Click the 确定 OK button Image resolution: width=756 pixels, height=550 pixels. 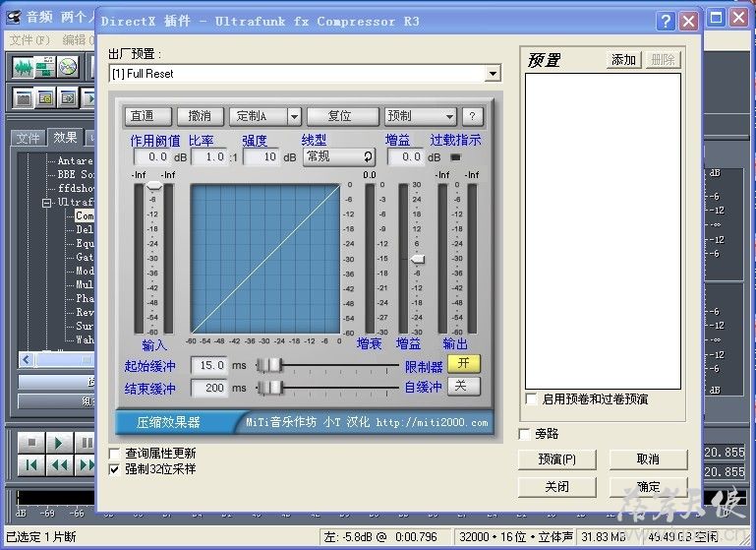click(648, 487)
